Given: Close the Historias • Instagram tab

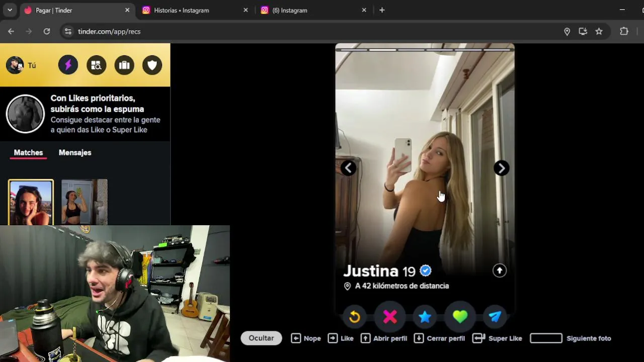Looking at the screenshot, I should (x=246, y=10).
